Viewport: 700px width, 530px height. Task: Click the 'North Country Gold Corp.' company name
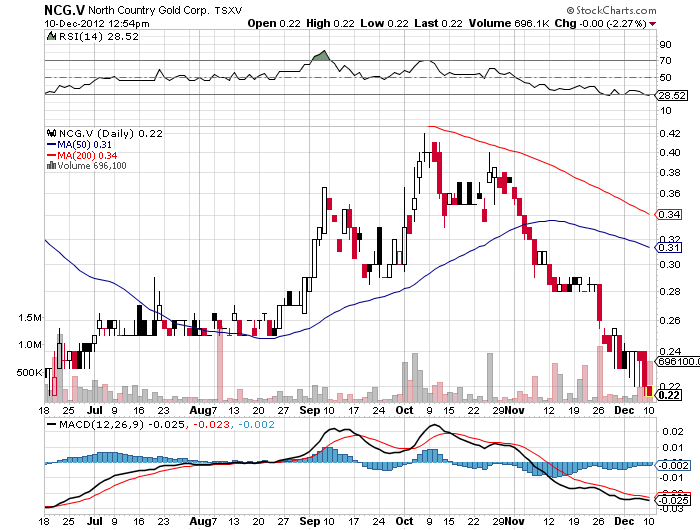point(149,10)
